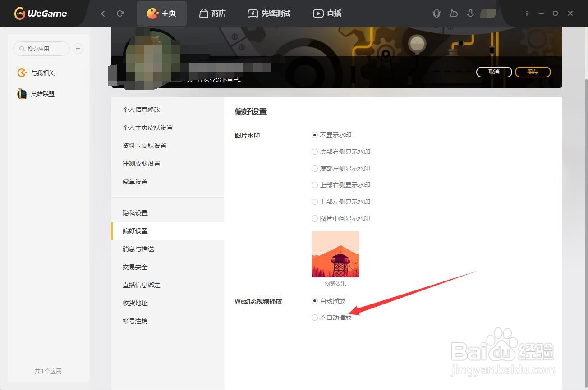Screen dimensions: 588x390
Task: Click the 保存 button
Action: point(533,72)
